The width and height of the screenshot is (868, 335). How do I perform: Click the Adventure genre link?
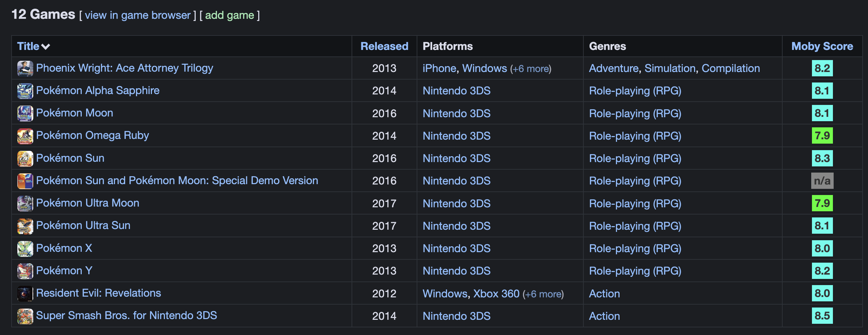pos(614,68)
